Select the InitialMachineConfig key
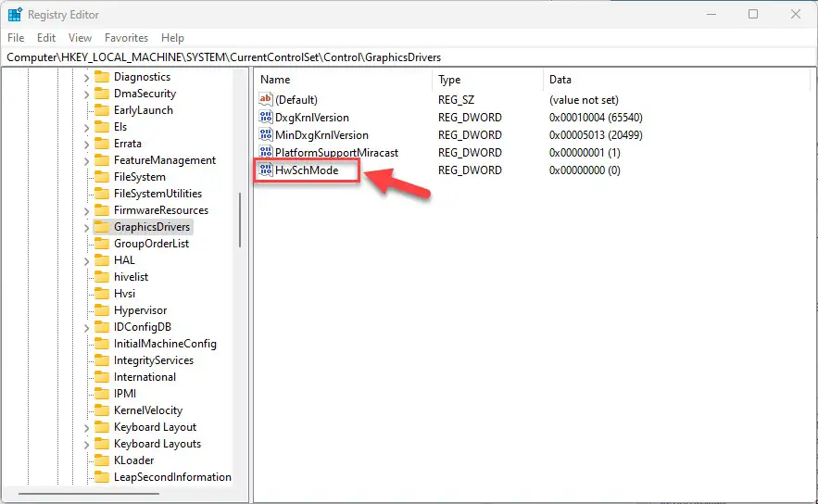Screen dimensions: 818x504 (x=165, y=344)
